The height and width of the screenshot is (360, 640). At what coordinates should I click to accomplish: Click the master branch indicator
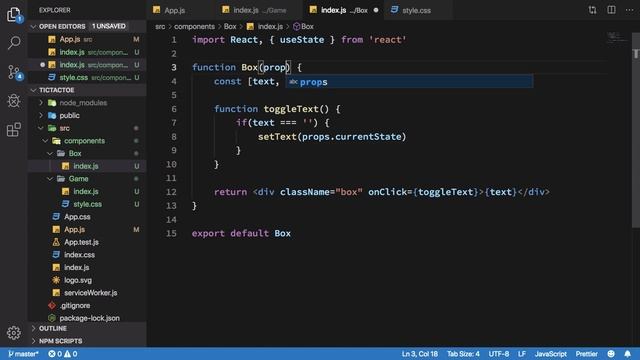pos(23,354)
